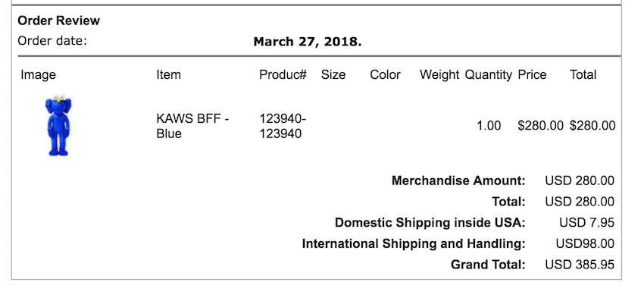Click the Grand Total USD 385.95 value

point(580,265)
